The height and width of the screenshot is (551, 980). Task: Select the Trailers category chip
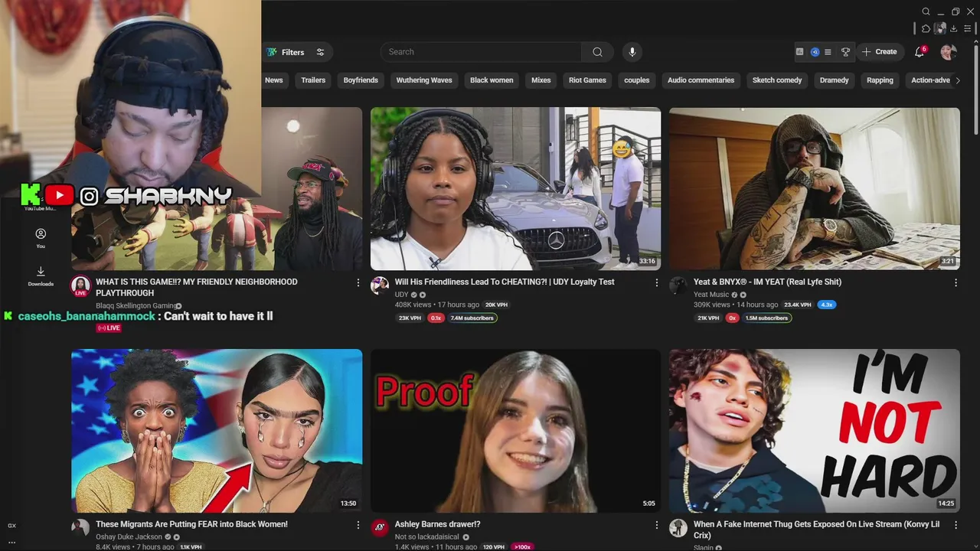pyautogui.click(x=313, y=80)
